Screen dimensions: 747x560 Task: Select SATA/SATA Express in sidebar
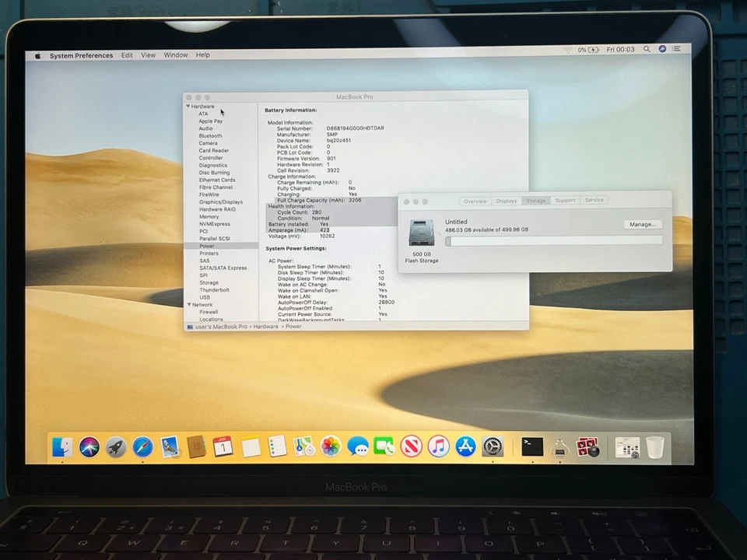[x=223, y=268]
